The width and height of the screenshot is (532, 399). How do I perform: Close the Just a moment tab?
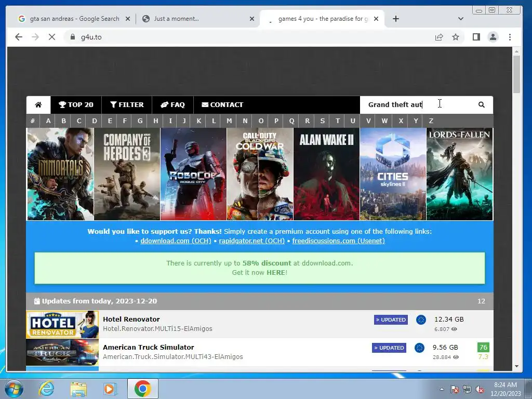[x=252, y=19]
